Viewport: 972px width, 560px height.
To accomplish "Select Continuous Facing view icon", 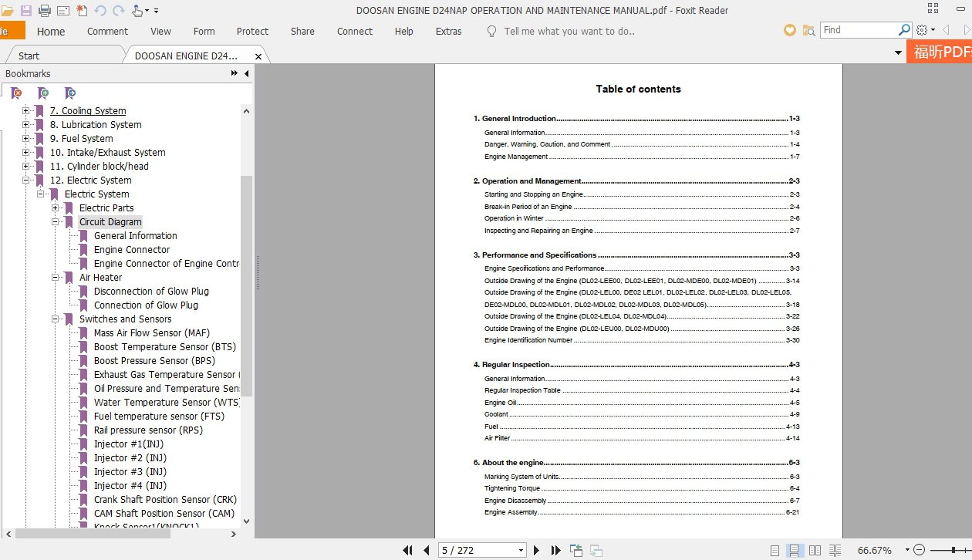I will [835, 551].
